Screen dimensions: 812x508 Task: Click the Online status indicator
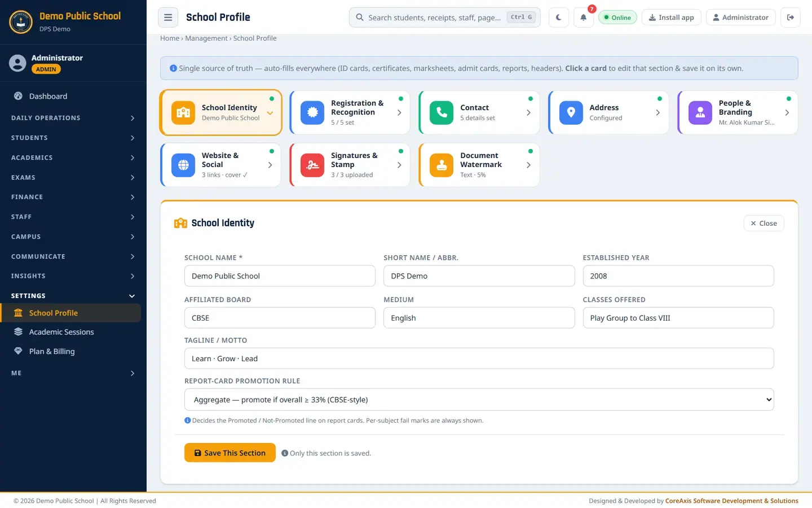tap(617, 17)
